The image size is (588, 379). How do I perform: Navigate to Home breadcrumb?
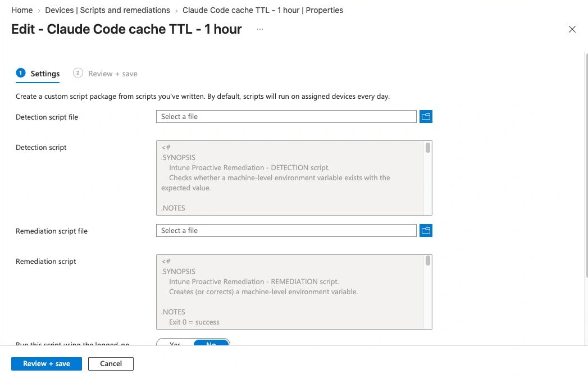(22, 10)
